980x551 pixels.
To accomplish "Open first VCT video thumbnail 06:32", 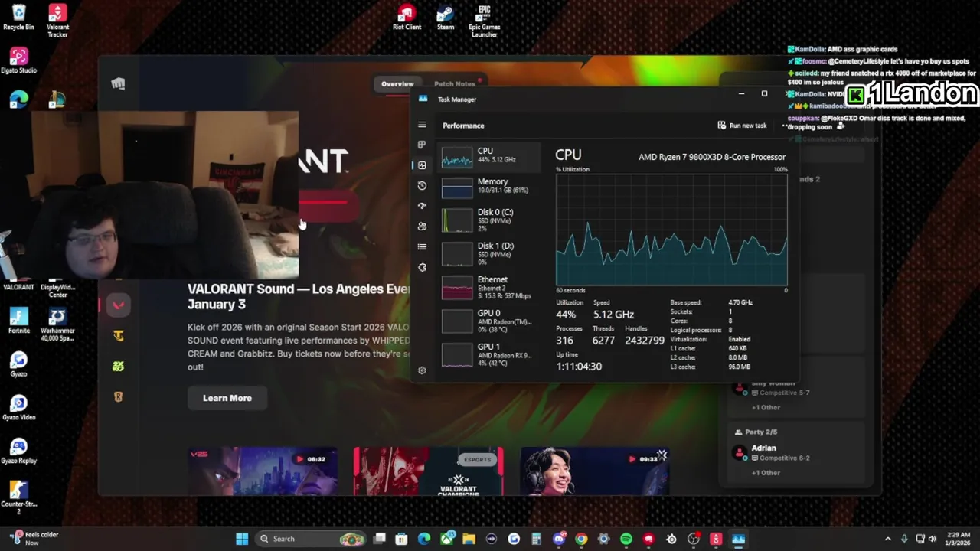I will tap(263, 472).
